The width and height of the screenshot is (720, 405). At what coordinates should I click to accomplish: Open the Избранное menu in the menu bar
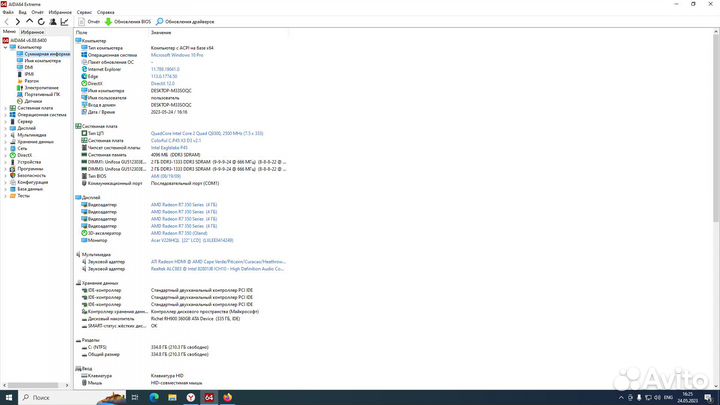[60, 12]
